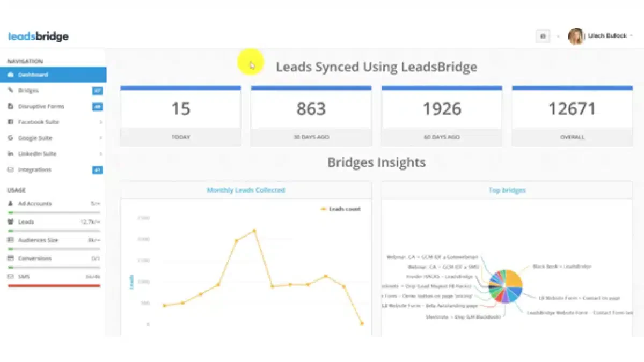
Task: Expand the Facebook Suite chevron
Action: tap(100, 122)
